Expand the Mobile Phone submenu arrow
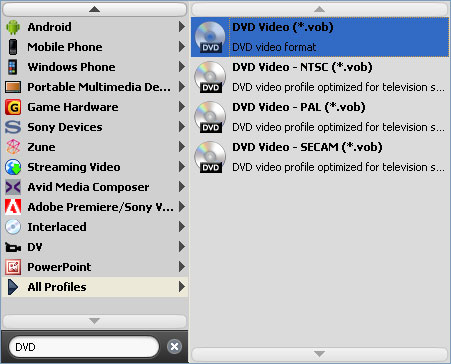 tap(182, 47)
